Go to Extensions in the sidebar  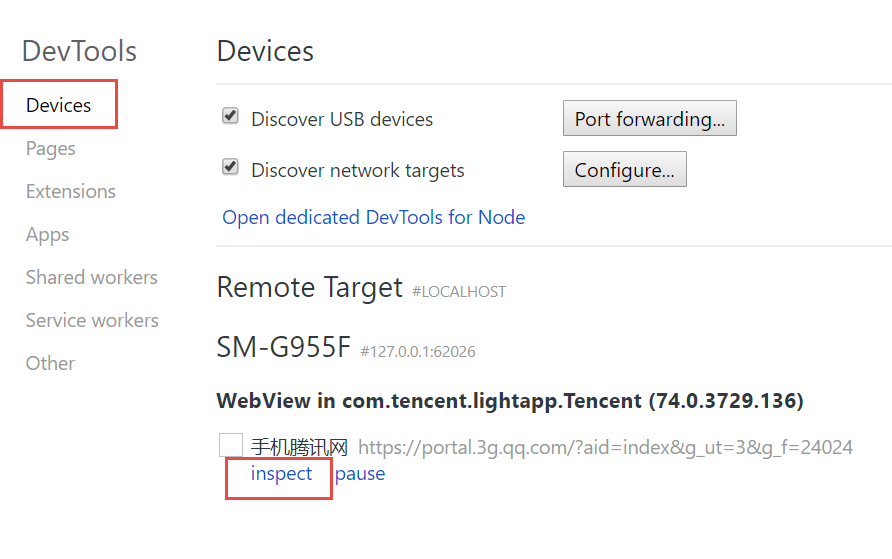click(70, 191)
